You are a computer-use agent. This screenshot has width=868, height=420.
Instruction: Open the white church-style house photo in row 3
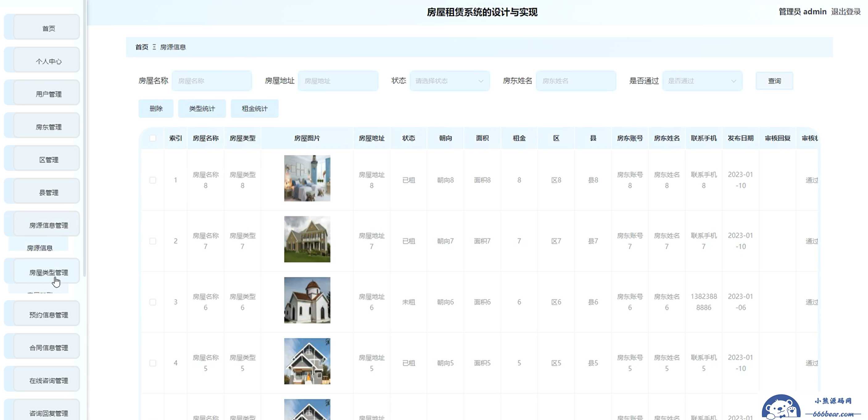point(307,300)
